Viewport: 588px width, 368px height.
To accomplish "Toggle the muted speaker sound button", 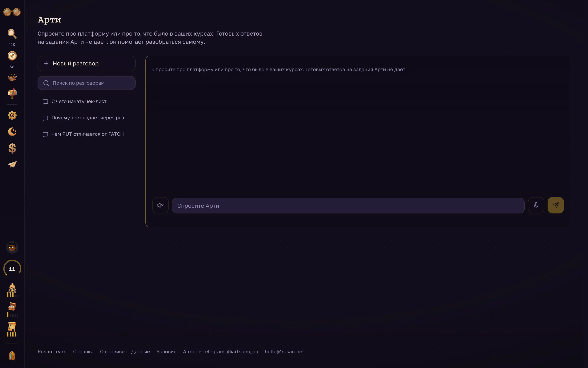I will (160, 205).
